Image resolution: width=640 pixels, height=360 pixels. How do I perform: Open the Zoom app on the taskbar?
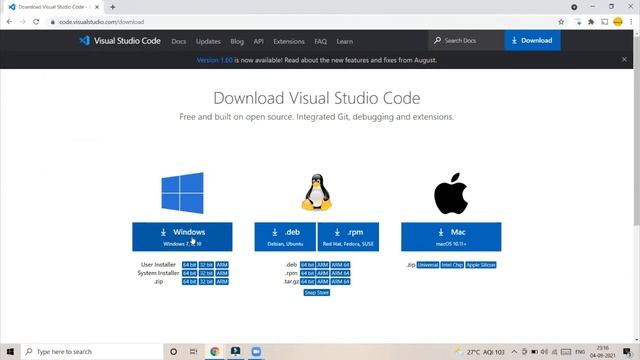[256, 351]
